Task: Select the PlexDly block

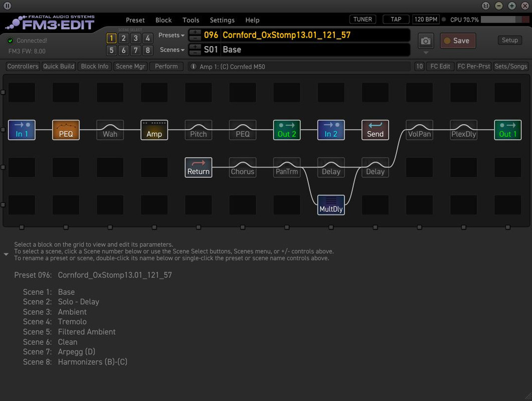Action: (463, 130)
